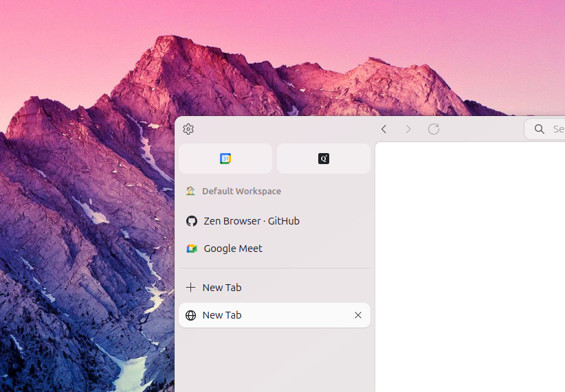Click the house icon beside Default Workspace
This screenshot has width=565, height=392.
click(190, 191)
